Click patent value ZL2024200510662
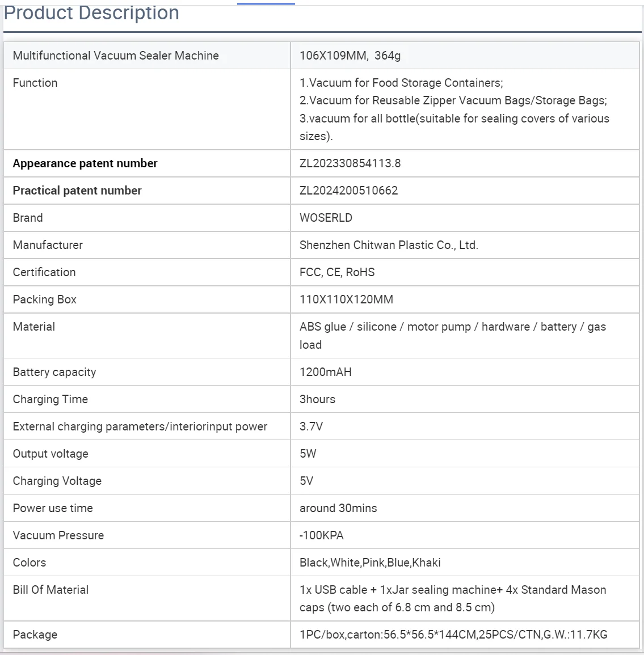This screenshot has width=644, height=655. (348, 191)
